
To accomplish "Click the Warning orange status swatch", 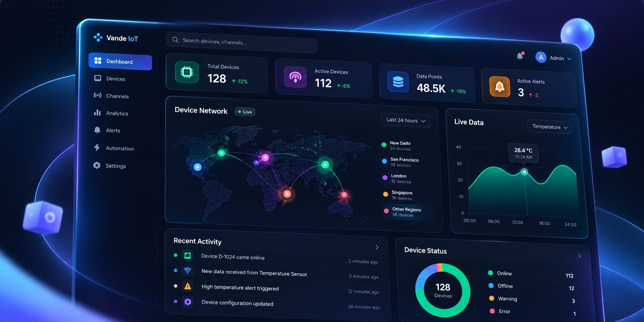I will point(492,298).
